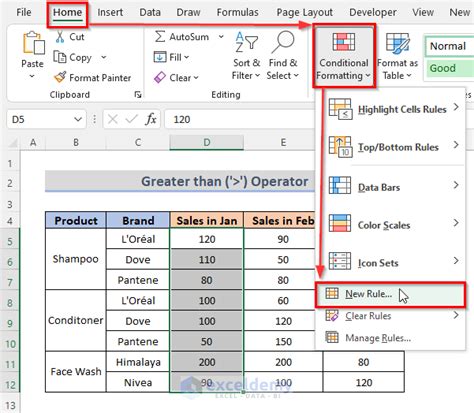Click the select-all corner triangle

(13, 143)
